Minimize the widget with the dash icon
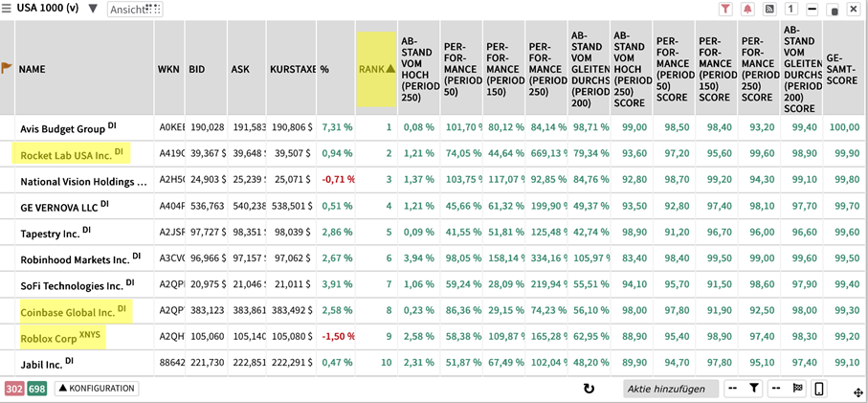 pyautogui.click(x=812, y=10)
